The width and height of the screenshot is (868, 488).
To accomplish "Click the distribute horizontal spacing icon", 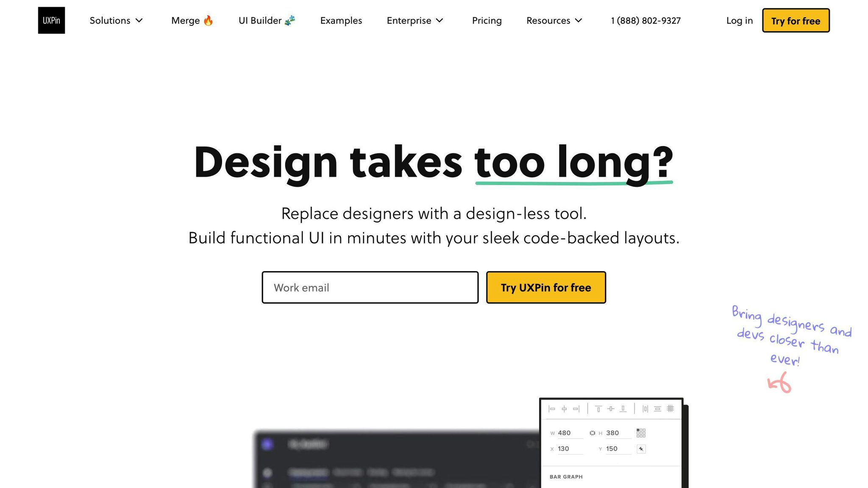I will [645, 408].
